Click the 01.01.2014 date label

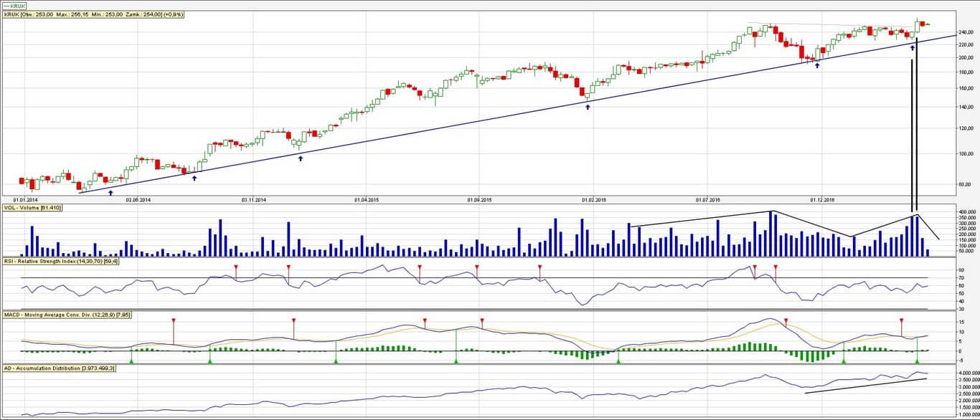(24, 199)
